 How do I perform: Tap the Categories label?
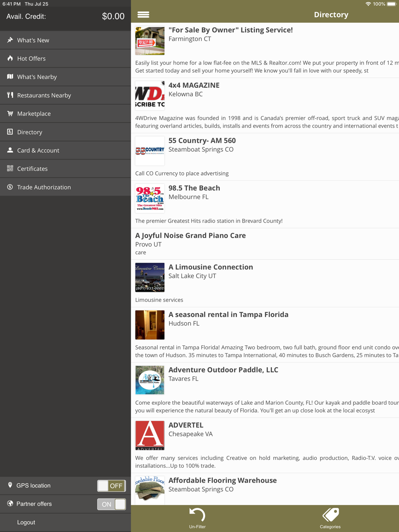pos(330,527)
